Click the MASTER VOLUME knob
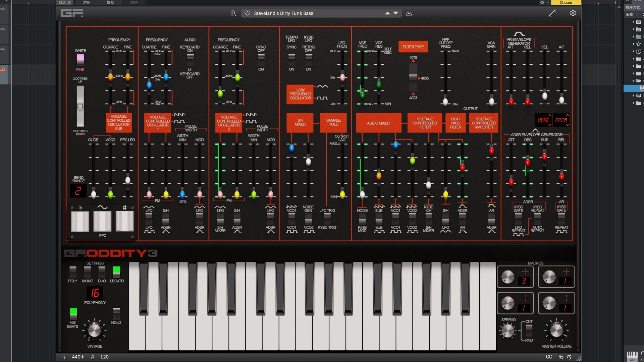Screen dimensions: 644x362 [x=556, y=330]
